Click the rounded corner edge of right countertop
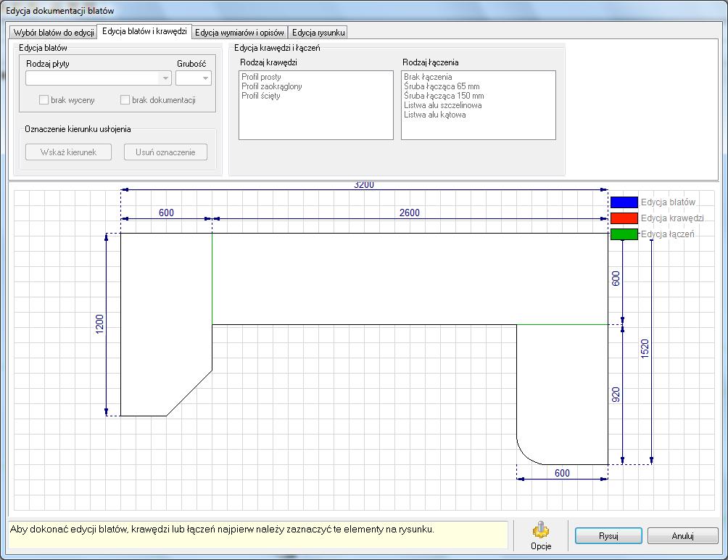Viewport: 728px width, 560px height. pyautogui.click(x=526, y=455)
